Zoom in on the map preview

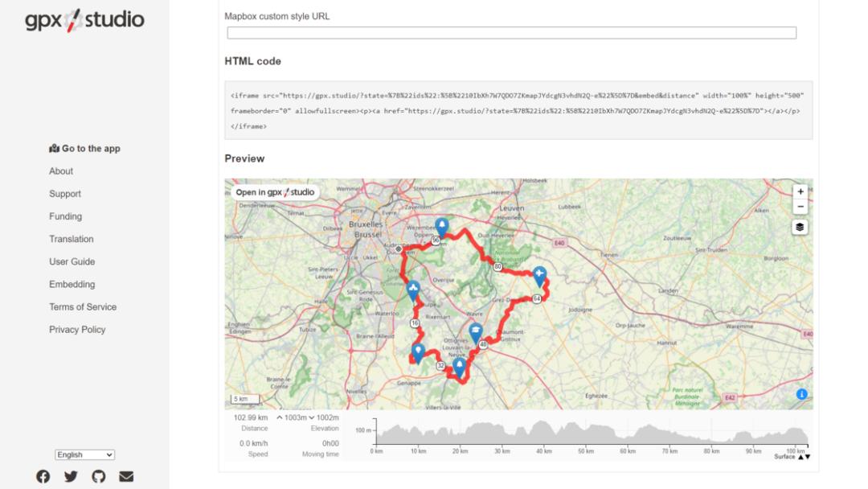pyautogui.click(x=800, y=192)
